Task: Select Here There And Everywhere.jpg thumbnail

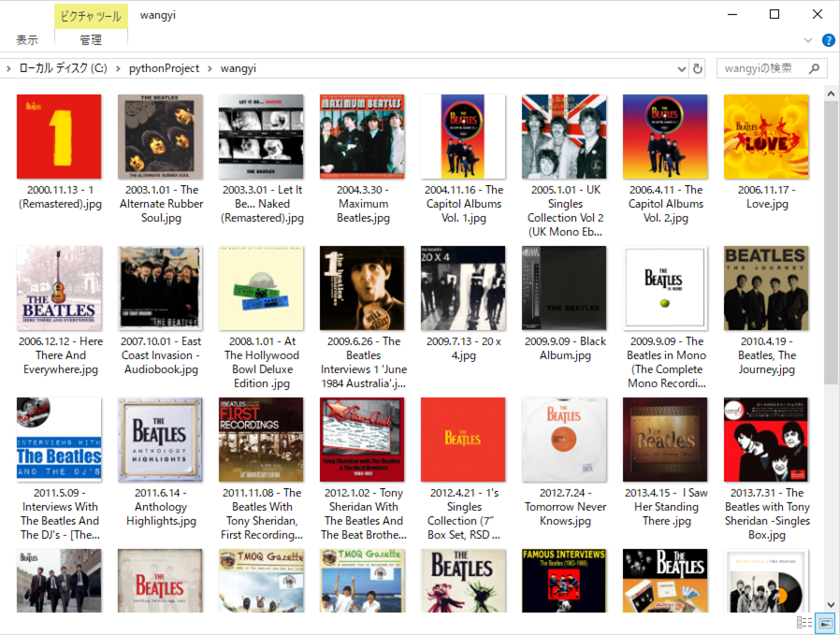Action: pyautogui.click(x=59, y=288)
